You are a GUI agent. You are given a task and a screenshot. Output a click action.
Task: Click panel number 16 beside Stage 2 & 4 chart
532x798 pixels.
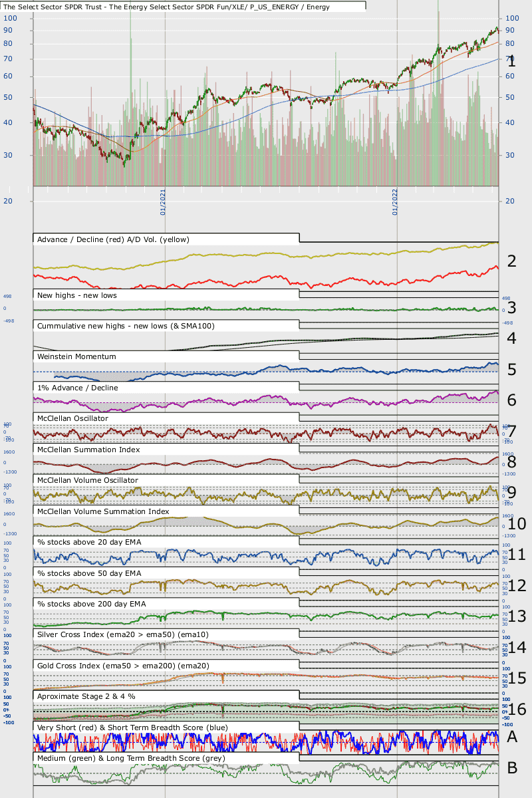(516, 709)
